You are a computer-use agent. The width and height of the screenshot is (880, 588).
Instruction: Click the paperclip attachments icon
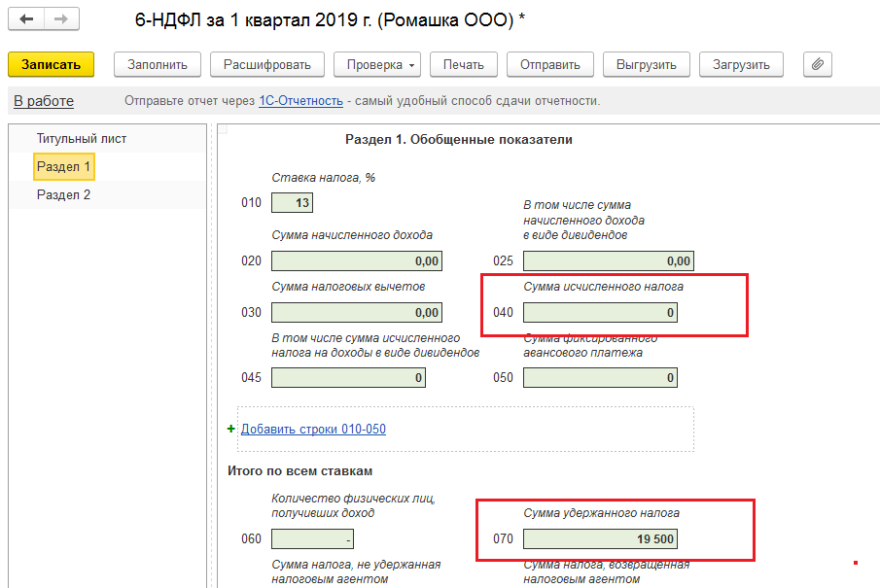(x=817, y=64)
